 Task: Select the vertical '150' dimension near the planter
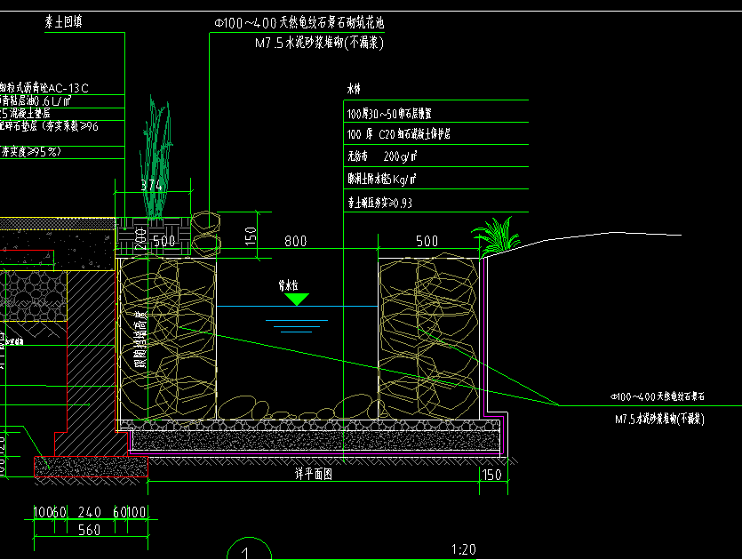click(x=251, y=236)
